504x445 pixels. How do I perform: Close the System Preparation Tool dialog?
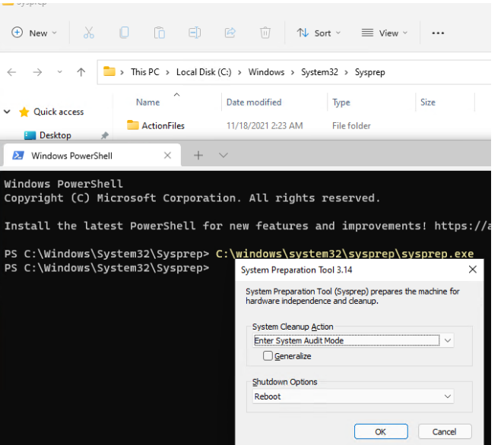(x=473, y=270)
